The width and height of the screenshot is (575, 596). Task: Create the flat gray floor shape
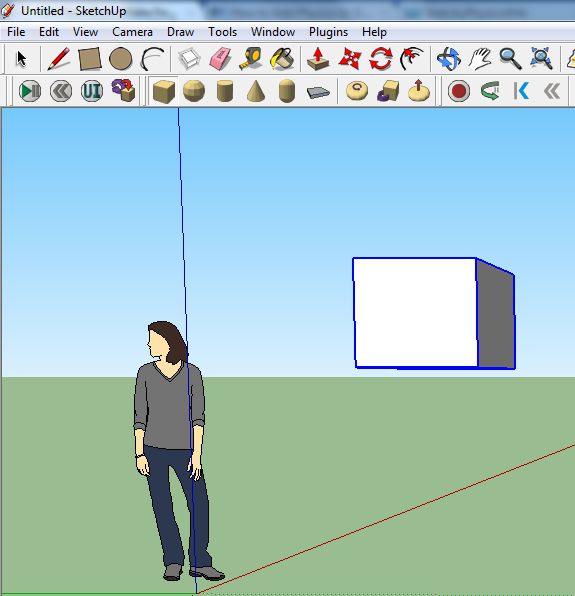(x=318, y=92)
